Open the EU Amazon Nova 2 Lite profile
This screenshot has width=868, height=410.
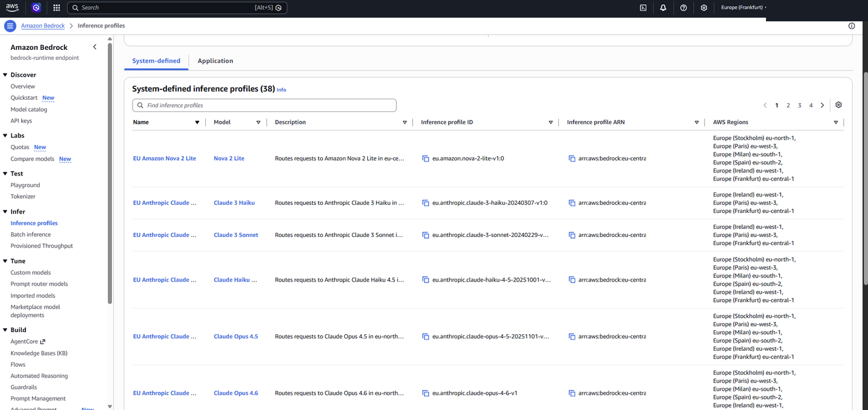coord(164,158)
